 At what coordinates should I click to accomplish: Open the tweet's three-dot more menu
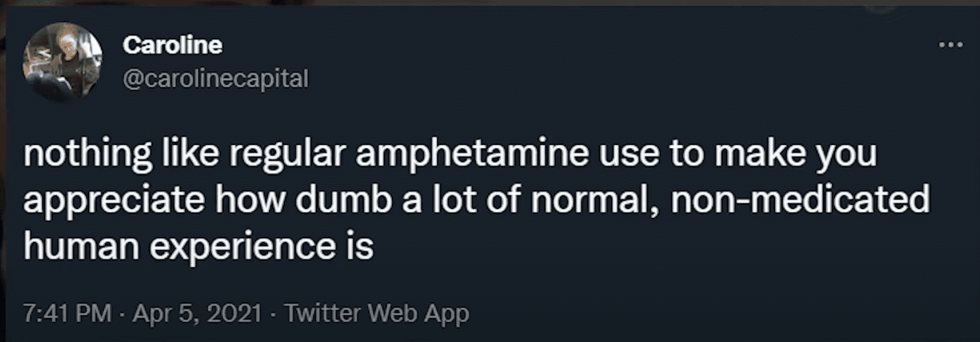click(950, 45)
